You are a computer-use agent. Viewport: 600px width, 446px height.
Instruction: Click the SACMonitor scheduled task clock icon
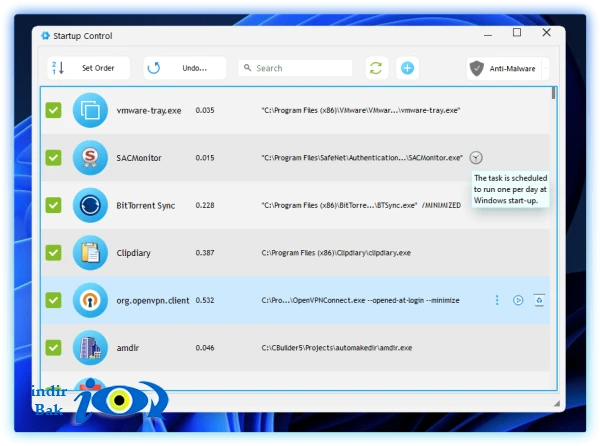[476, 158]
